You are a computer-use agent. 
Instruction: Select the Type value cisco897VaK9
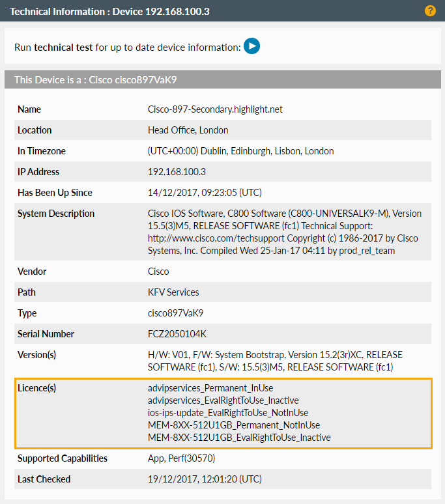[x=175, y=313]
